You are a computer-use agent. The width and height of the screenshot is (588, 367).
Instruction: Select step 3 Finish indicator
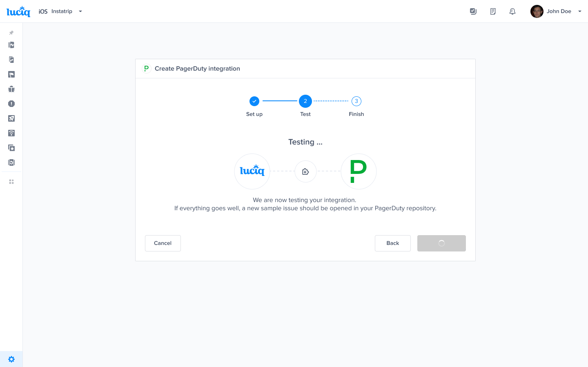pos(356,101)
